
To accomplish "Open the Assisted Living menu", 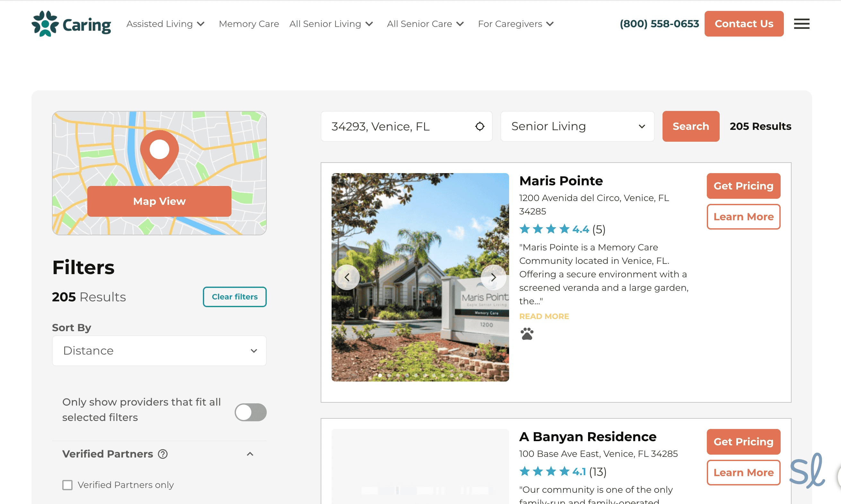I will (x=166, y=24).
